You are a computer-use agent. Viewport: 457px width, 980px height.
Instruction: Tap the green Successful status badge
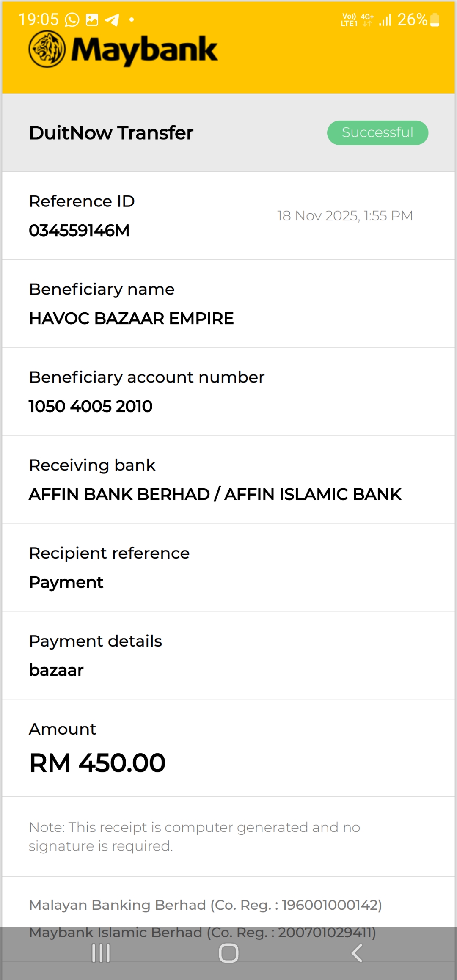[x=377, y=132]
